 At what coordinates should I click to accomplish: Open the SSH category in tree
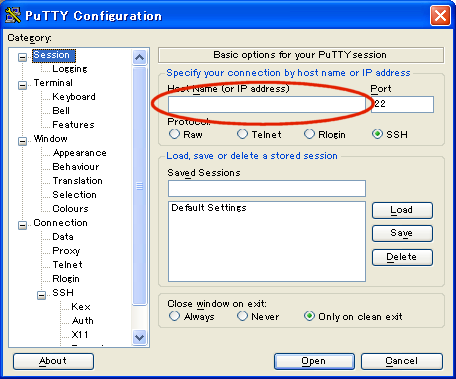tap(63, 293)
